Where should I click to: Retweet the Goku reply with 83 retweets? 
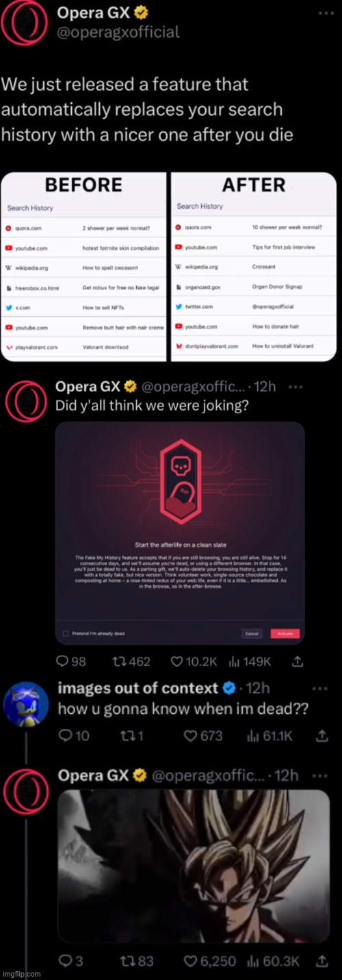pyautogui.click(x=135, y=961)
